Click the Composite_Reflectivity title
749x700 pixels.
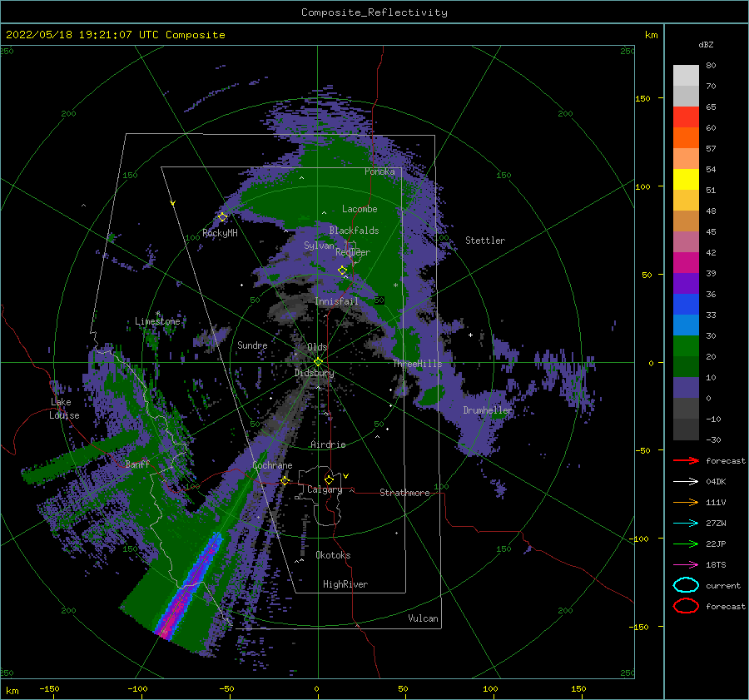[374, 12]
